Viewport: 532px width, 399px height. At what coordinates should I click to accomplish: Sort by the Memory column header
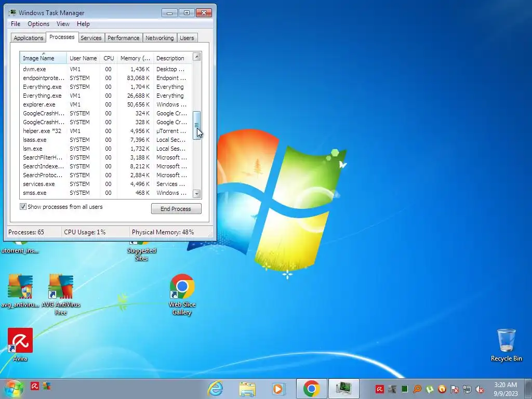(135, 58)
